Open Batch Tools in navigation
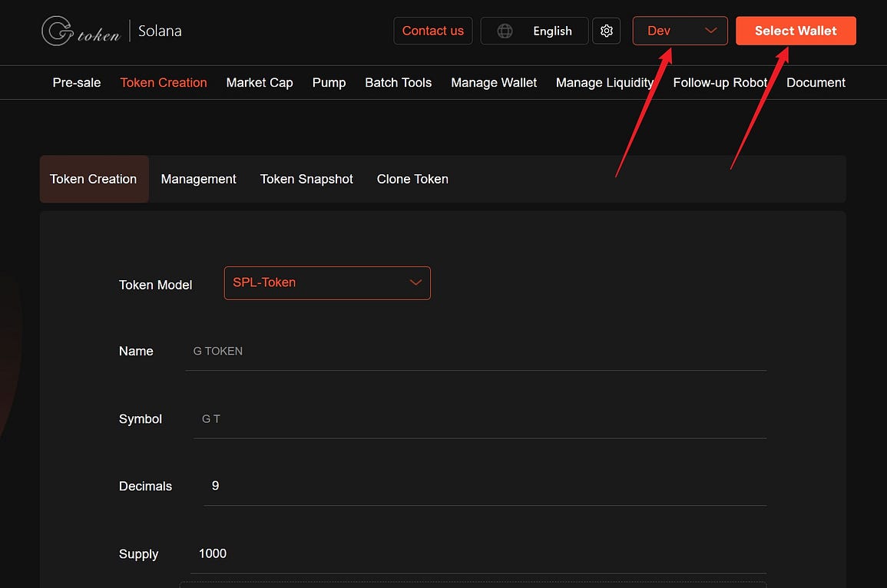The image size is (887, 588). click(398, 83)
